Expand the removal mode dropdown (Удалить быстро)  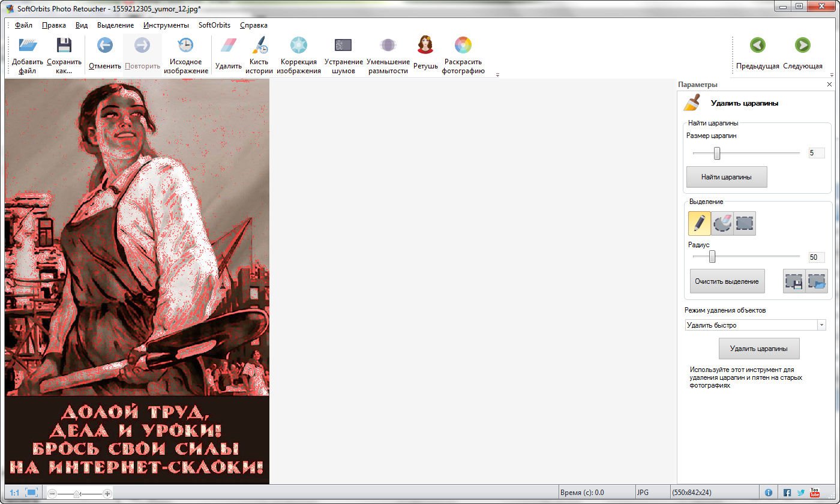point(821,325)
